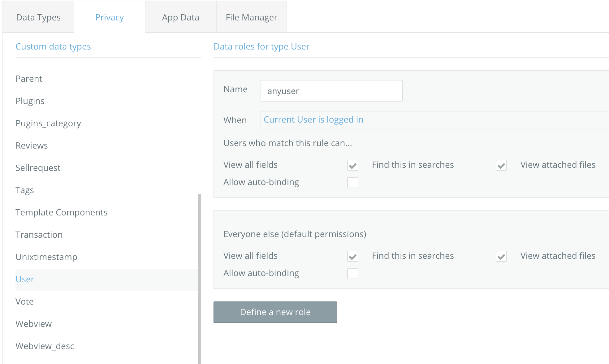Switch to the Data Types tab

[x=38, y=17]
